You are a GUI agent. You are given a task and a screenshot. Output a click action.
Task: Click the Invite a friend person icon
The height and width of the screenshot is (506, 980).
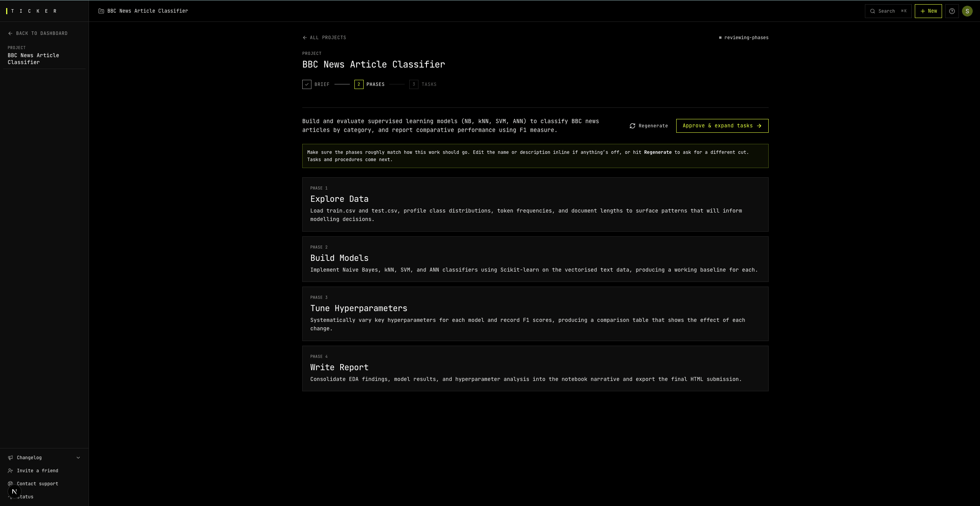tap(10, 471)
